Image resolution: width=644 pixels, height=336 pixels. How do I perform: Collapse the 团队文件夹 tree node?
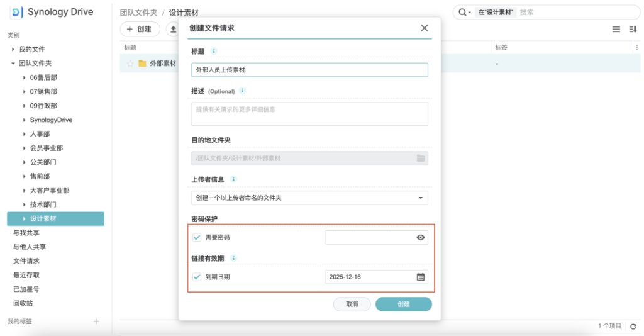tap(13, 64)
